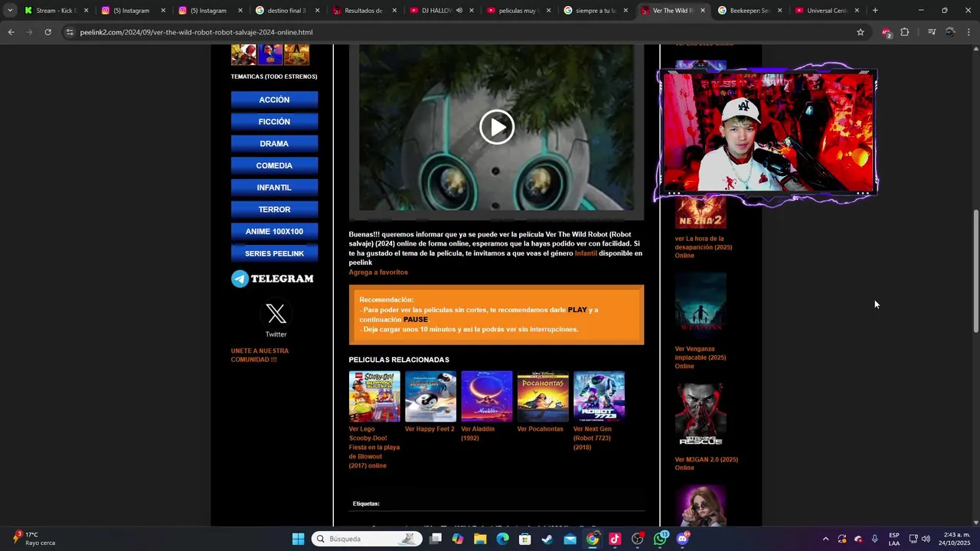Open Next Gen Robot 7723 poster

pyautogui.click(x=599, y=396)
